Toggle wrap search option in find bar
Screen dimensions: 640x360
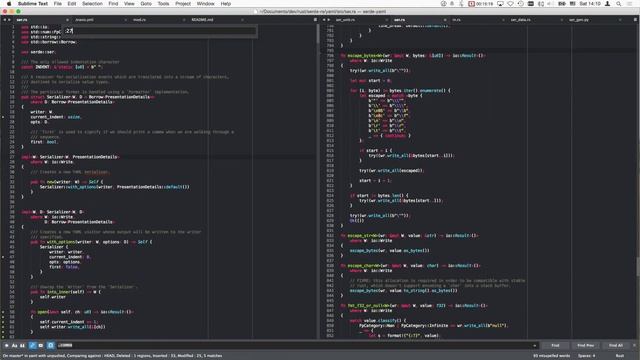(33, 345)
